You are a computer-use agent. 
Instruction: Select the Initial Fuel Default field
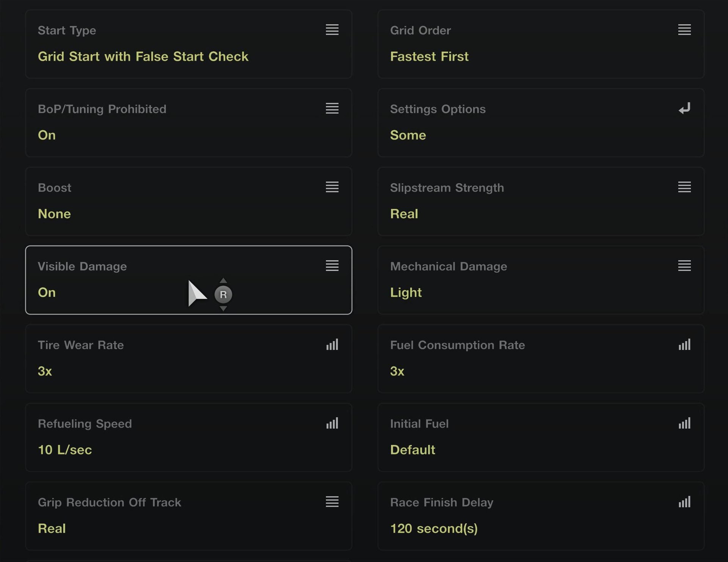pos(413,450)
